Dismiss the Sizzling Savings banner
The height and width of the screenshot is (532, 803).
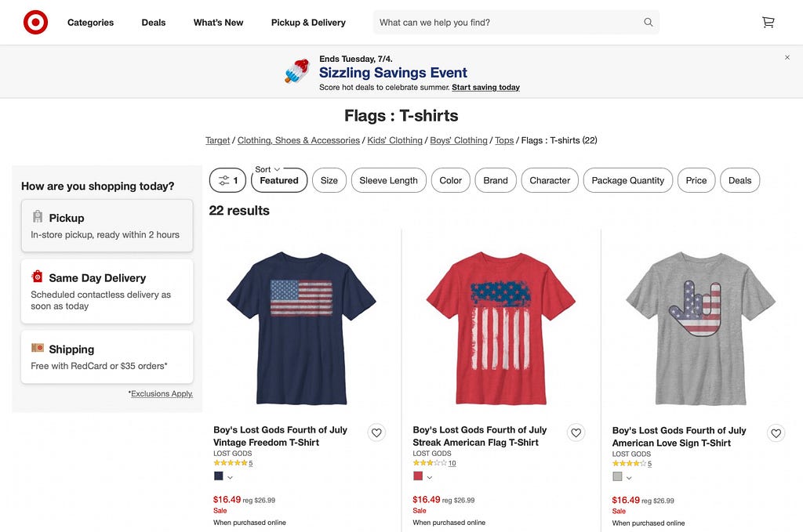pos(787,57)
